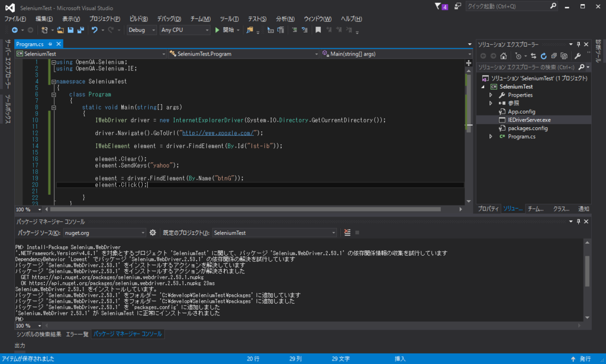Open the サーバー エクスプローラー side tab
Screen dimensions: 606x364
pos(8,64)
